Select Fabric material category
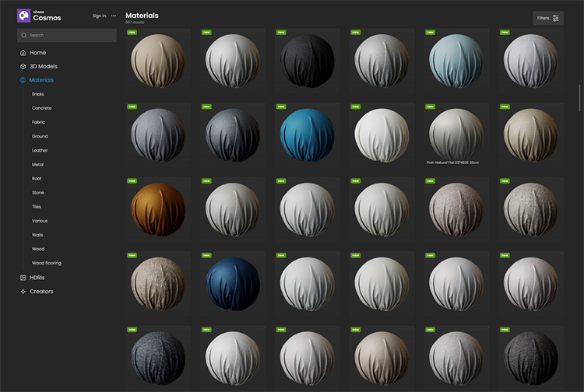 [38, 122]
